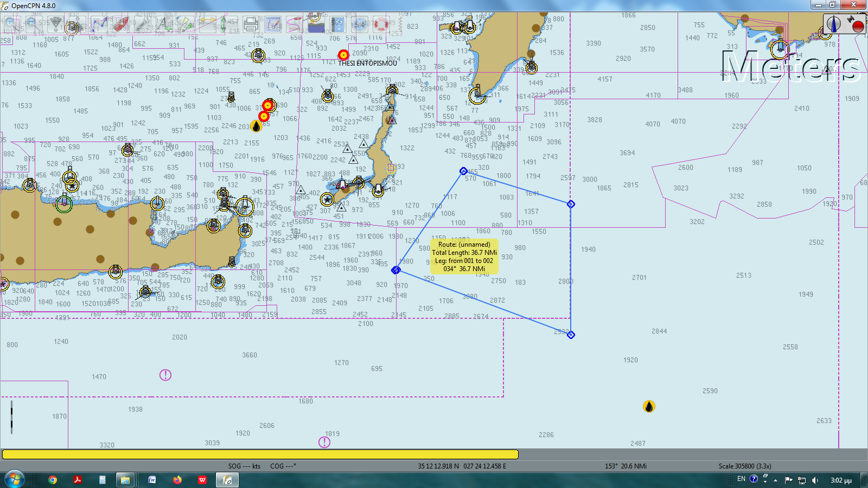This screenshot has width=868, height=488.
Task: Toggle Auto Follow with red boat icon
Action: click(x=120, y=24)
